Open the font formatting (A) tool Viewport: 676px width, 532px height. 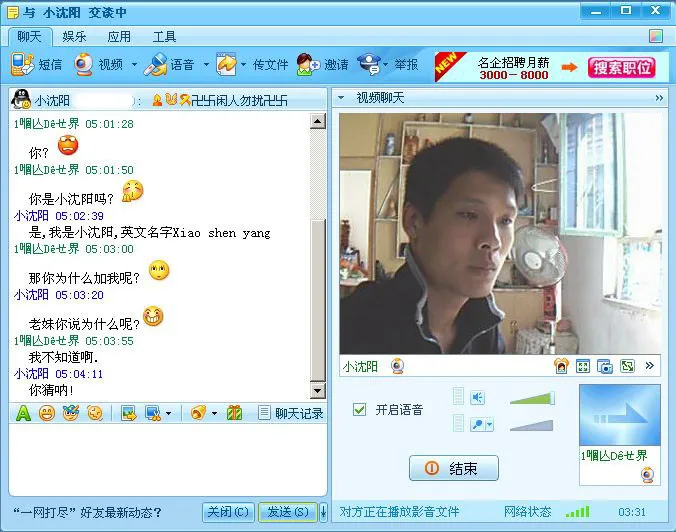[x=22, y=413]
